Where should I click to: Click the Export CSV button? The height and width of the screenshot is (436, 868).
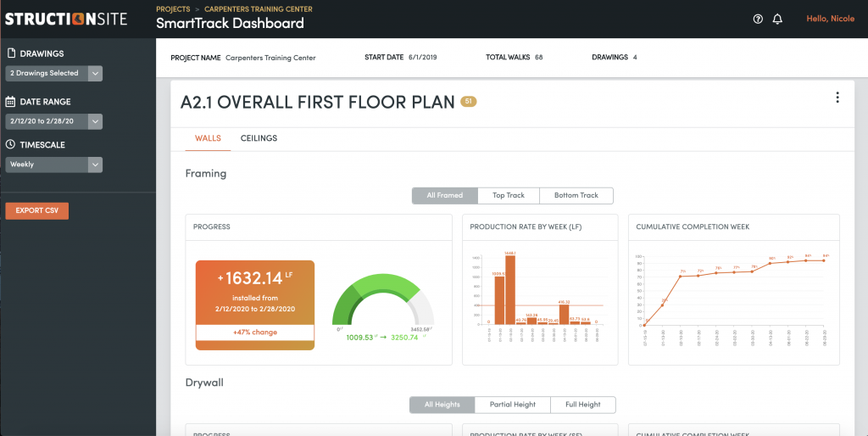tap(37, 210)
